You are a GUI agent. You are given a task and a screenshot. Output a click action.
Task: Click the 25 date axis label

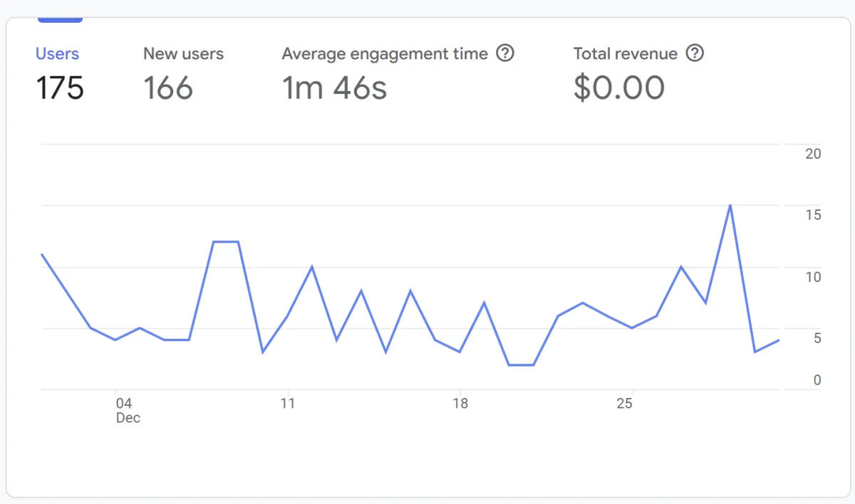(x=625, y=404)
